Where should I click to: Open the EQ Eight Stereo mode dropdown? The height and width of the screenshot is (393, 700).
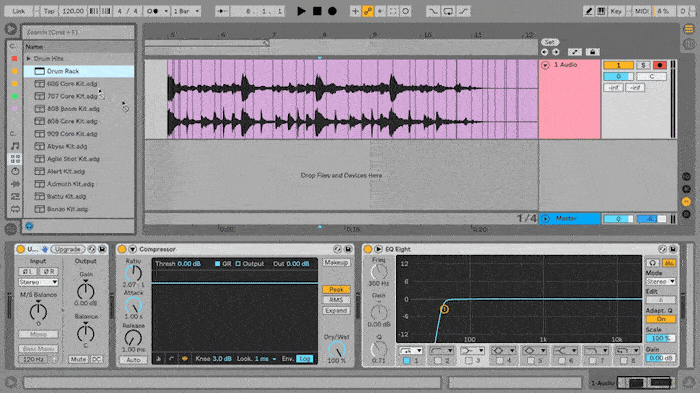[x=660, y=281]
